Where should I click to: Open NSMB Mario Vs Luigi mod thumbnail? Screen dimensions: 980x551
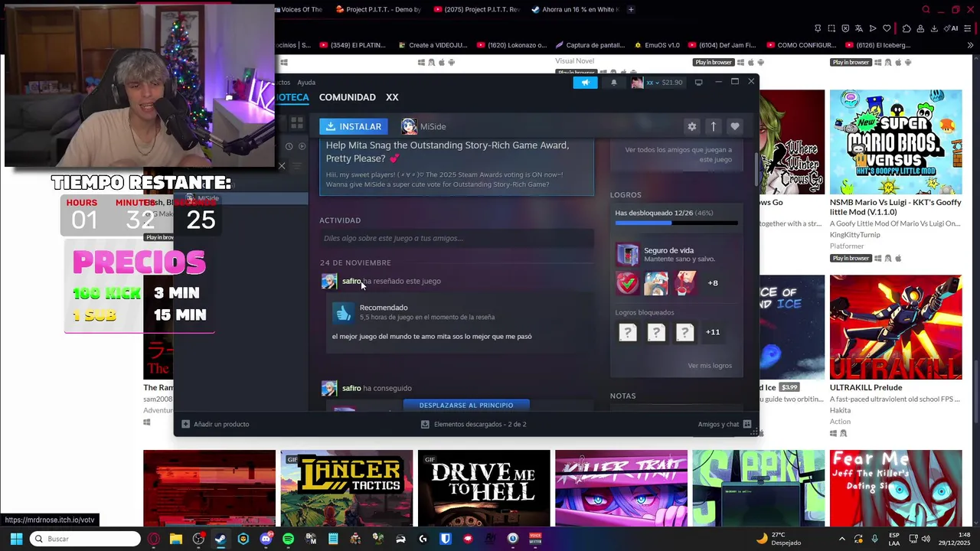tap(896, 142)
